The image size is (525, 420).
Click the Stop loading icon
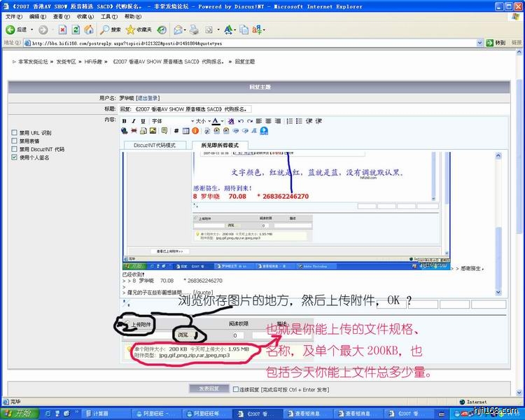63,30
